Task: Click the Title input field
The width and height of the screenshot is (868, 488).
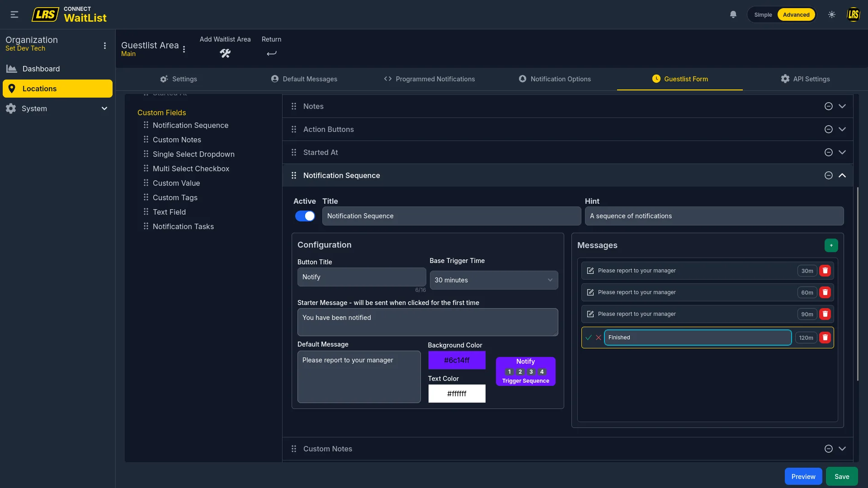Action: click(x=451, y=216)
